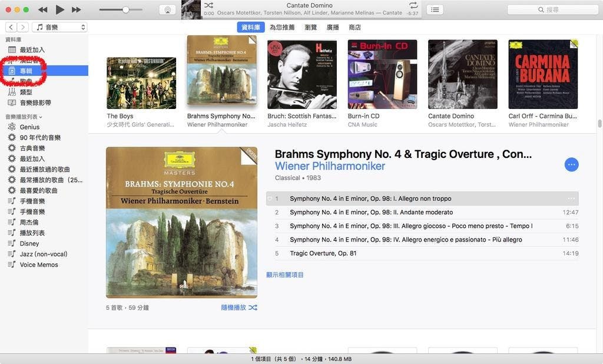Collapse the 音樂播放列表 section chevron
Image resolution: width=603 pixels, height=364 pixels.
pos(41,117)
